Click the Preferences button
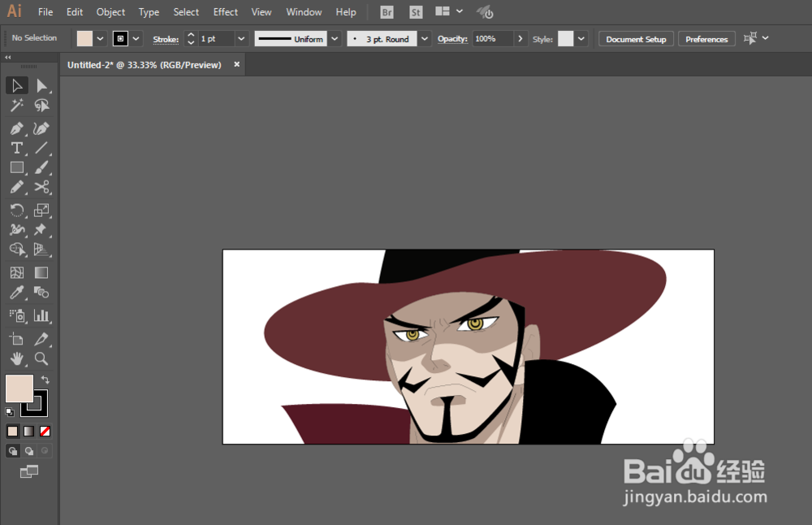The image size is (812, 525). click(706, 39)
